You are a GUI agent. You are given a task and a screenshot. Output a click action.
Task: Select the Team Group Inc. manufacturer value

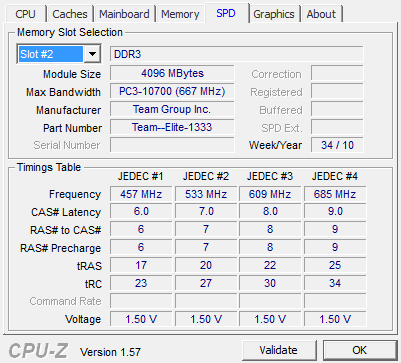[x=172, y=109]
